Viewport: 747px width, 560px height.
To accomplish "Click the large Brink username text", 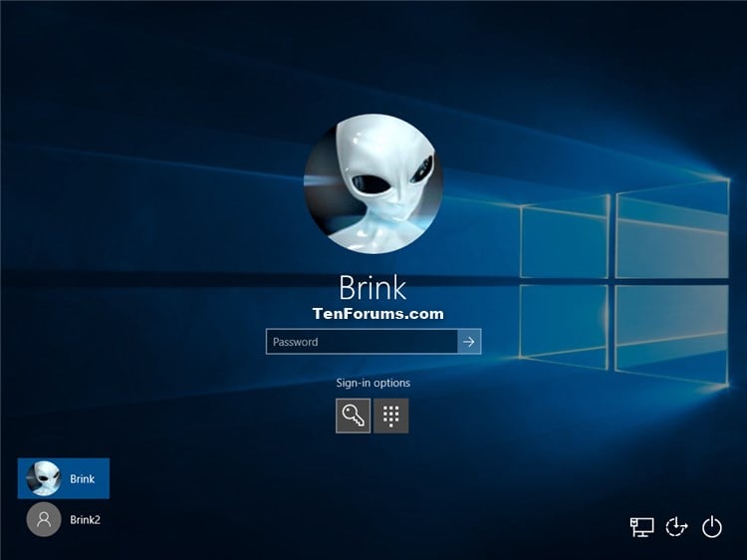I will 373,288.
